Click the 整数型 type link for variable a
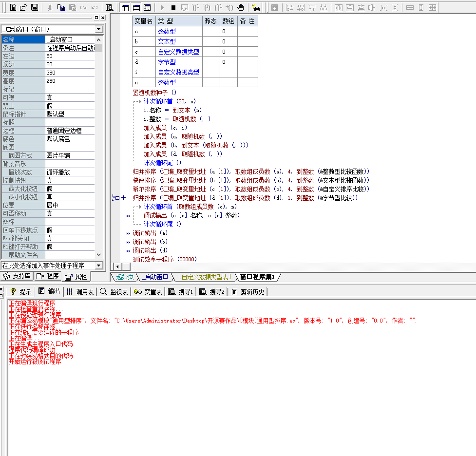476x456 pixels. [x=167, y=31]
